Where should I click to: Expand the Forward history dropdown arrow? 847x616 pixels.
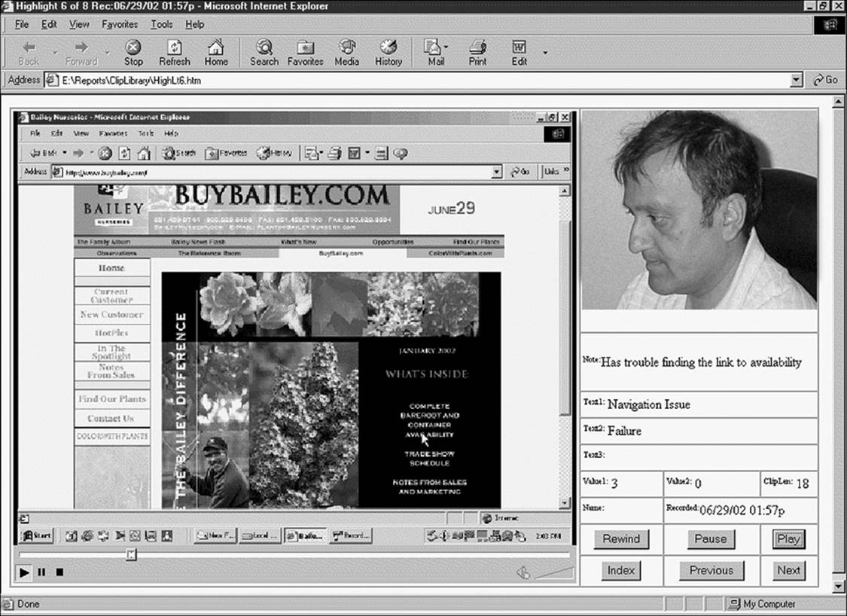tap(108, 53)
